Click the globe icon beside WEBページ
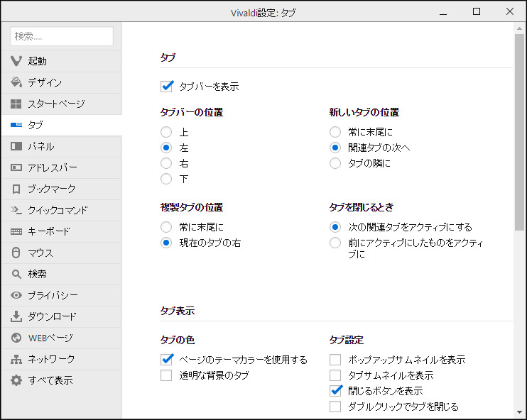Viewport: 527px width, 420px height. 16,338
